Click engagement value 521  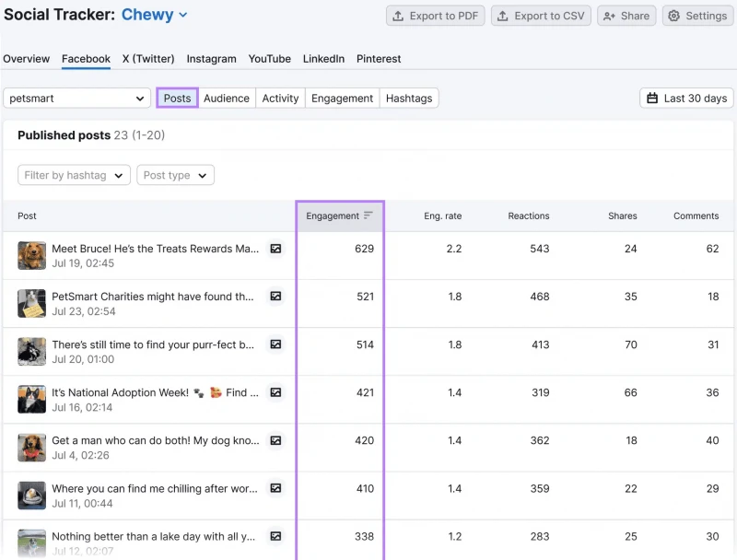[x=365, y=297]
